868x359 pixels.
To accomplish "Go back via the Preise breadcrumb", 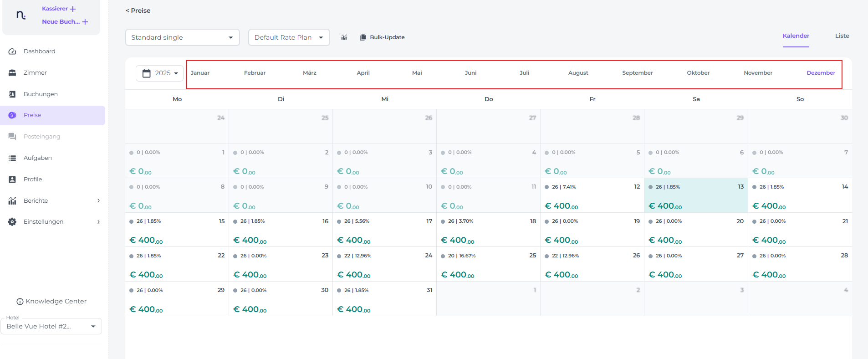I will (138, 10).
